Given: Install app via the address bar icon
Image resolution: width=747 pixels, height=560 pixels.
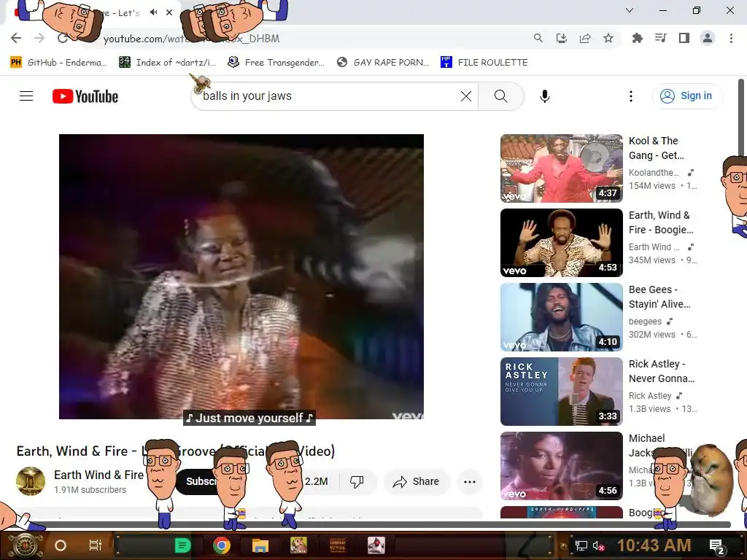Looking at the screenshot, I should point(562,38).
